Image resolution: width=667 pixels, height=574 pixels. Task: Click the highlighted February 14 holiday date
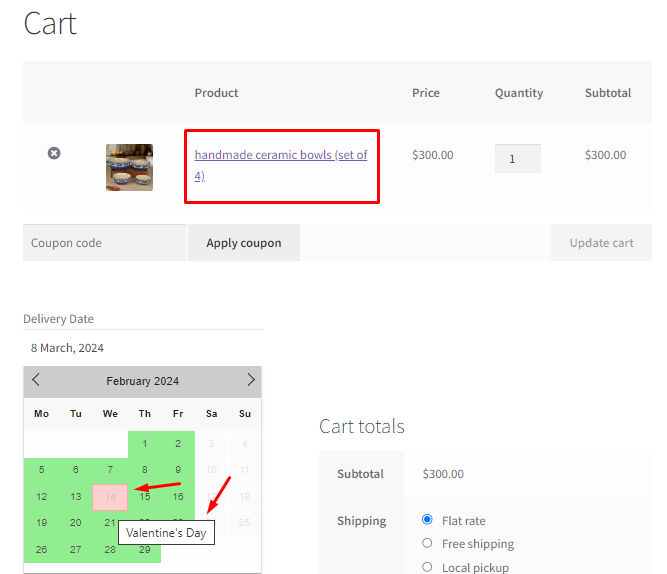coord(110,497)
